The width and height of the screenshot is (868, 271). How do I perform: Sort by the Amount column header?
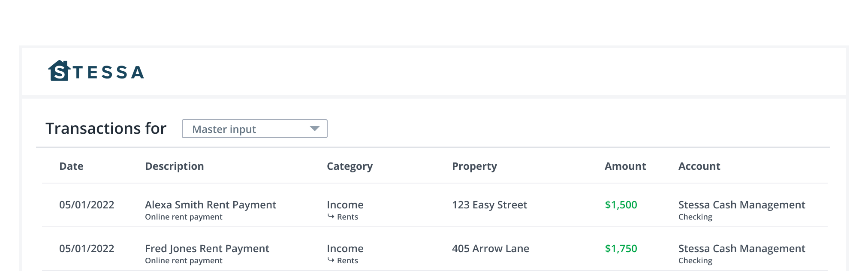pyautogui.click(x=625, y=166)
